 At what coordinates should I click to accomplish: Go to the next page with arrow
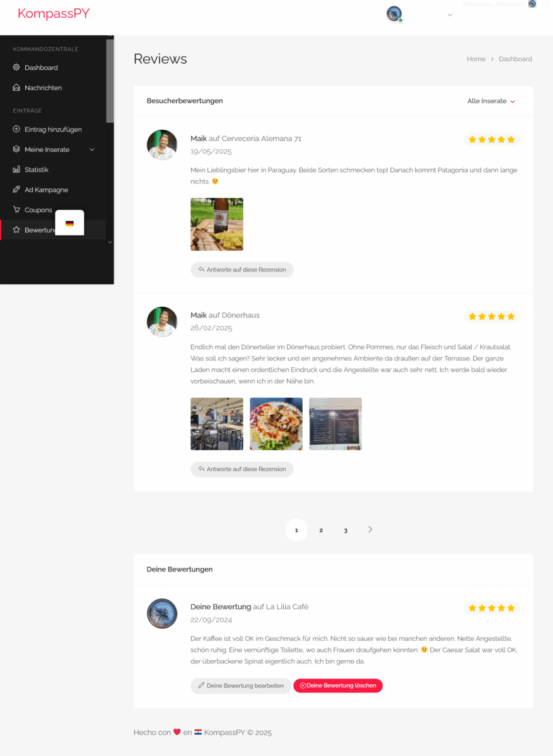tap(370, 530)
